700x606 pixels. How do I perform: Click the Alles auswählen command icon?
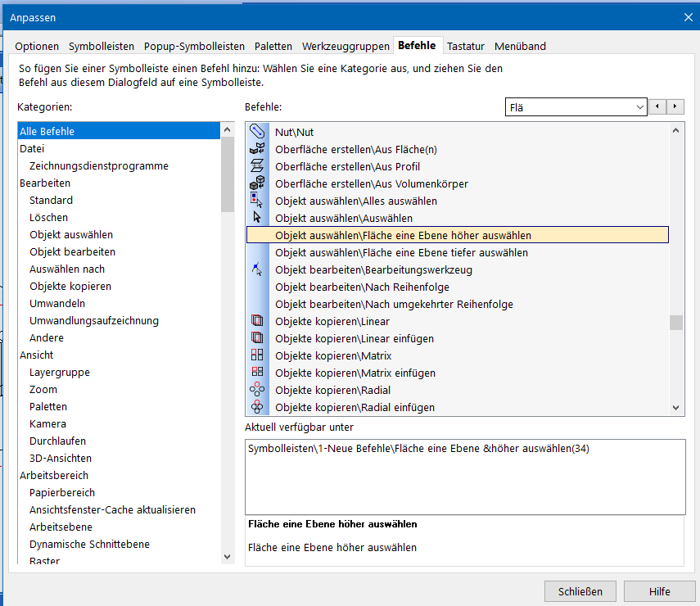point(257,201)
